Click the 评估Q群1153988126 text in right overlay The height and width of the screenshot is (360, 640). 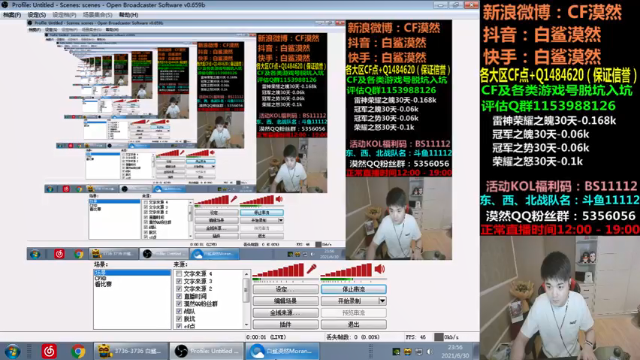click(x=549, y=106)
